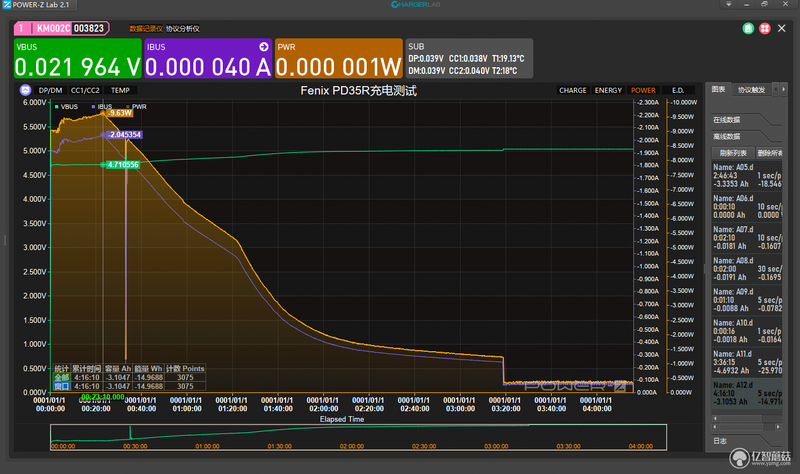Switch to the 数据记录仪 tab
This screenshot has height=474, width=800.
click(x=146, y=29)
